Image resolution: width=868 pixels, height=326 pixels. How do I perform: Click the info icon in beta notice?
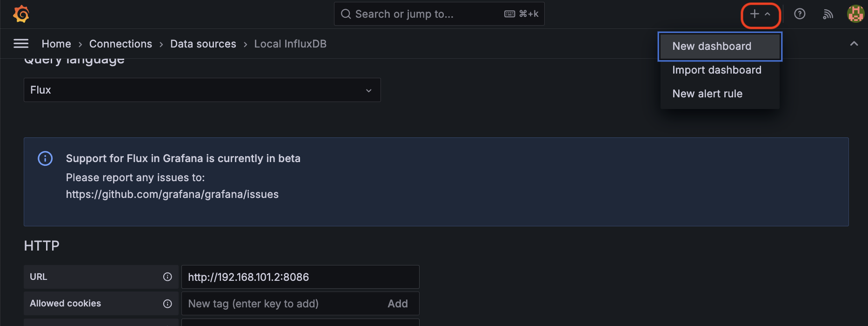[x=45, y=158]
